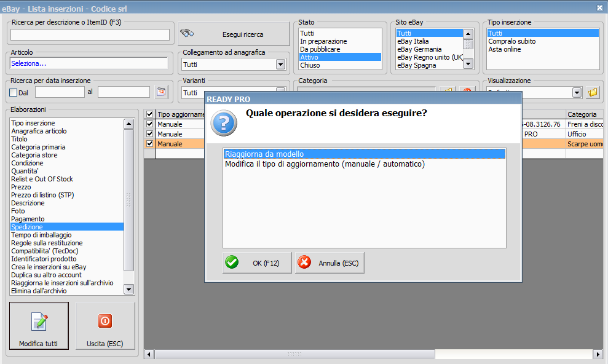Open the Collegamento ad anagrafica dropdown
Viewport: 608px width, 364px height.
(281, 65)
